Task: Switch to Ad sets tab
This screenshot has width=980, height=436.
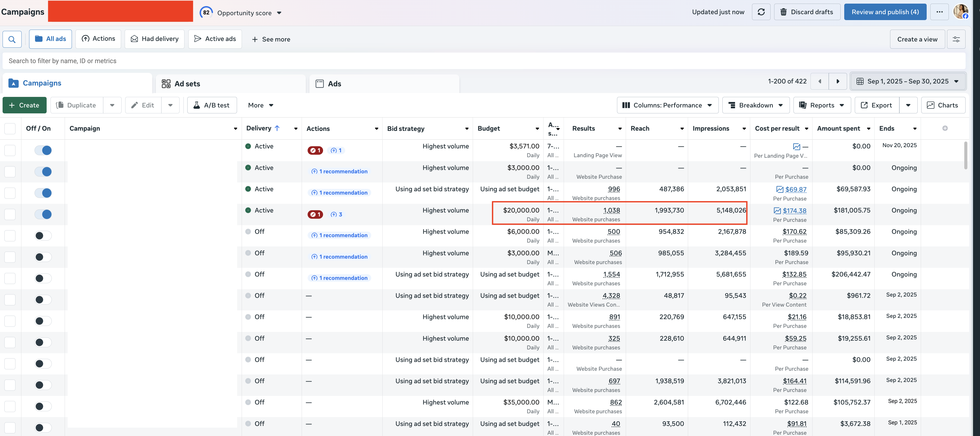Action: (231, 84)
